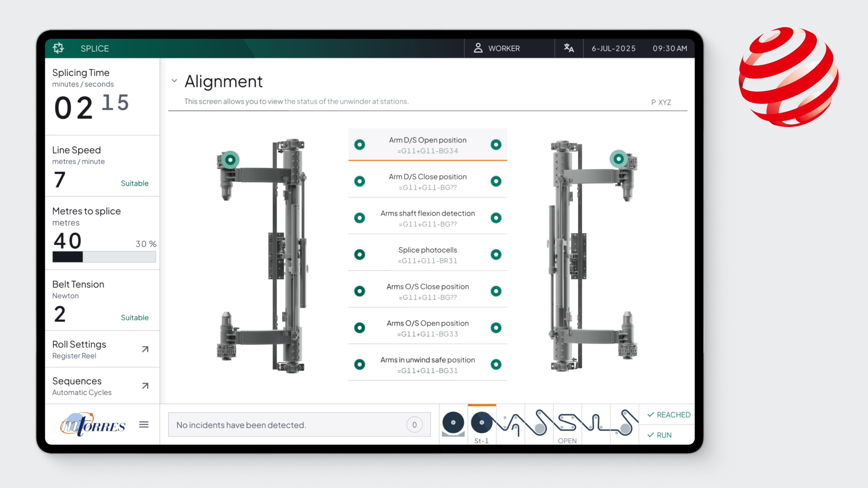Click the WORKER user profile icon
This screenshot has height=488, width=868.
[x=478, y=48]
